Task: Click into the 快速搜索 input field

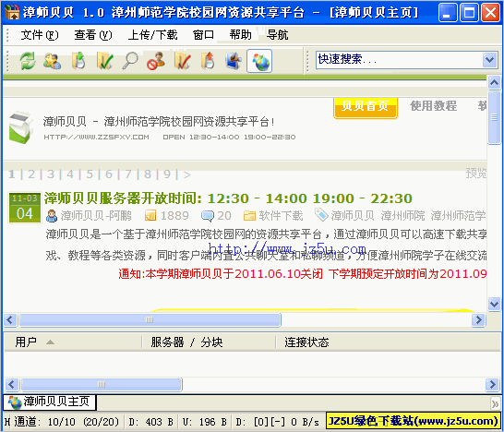Action: (x=399, y=60)
